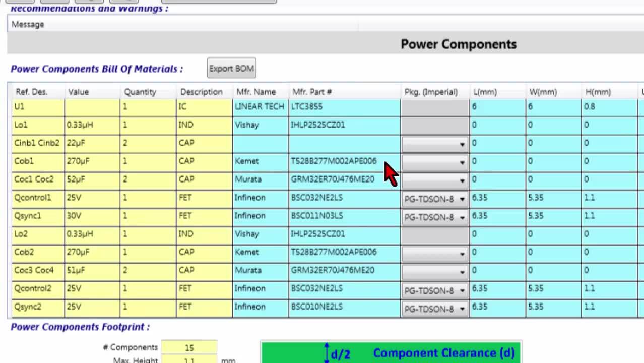Select the T528B277M002APE006 cell in Cob1 row

[x=345, y=161]
